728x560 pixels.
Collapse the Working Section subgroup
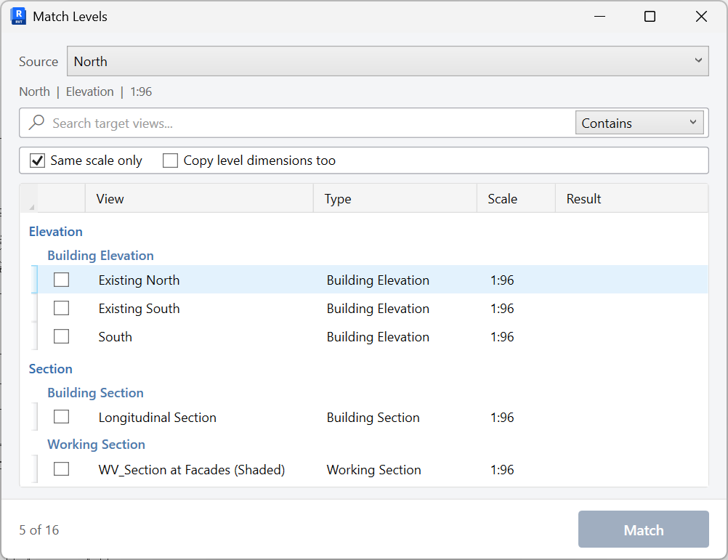coord(96,445)
